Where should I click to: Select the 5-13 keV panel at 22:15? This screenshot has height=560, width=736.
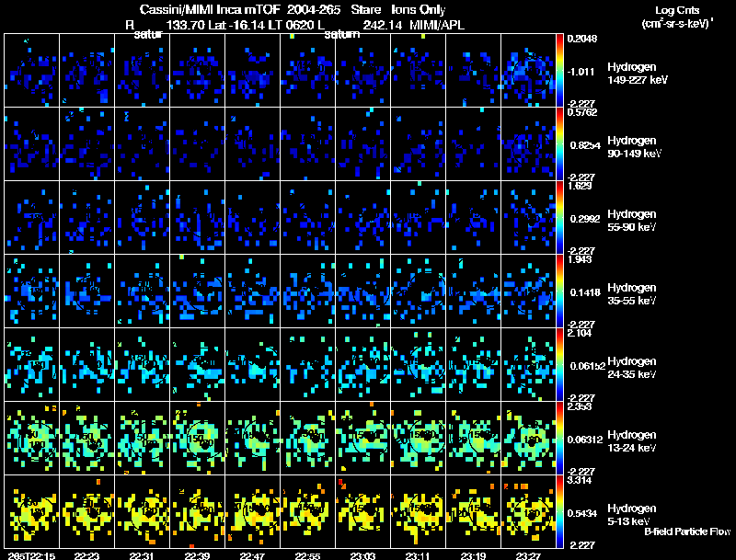pos(32,511)
